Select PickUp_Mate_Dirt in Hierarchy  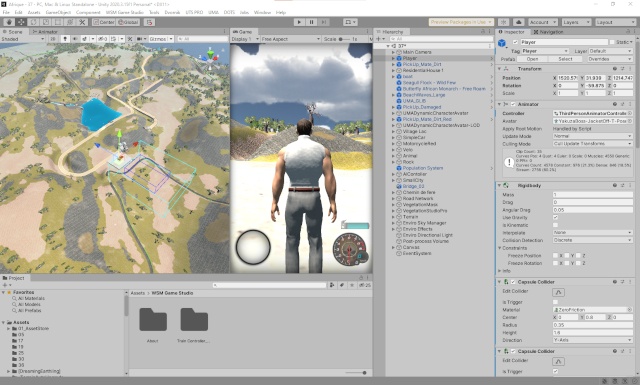tap(422, 64)
